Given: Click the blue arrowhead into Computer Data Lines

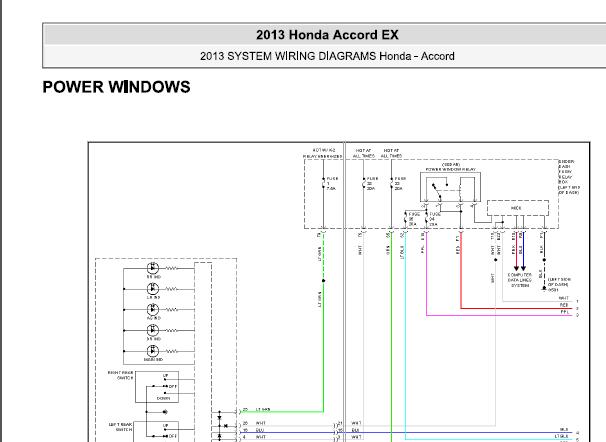Looking at the screenshot, I should tap(523, 268).
